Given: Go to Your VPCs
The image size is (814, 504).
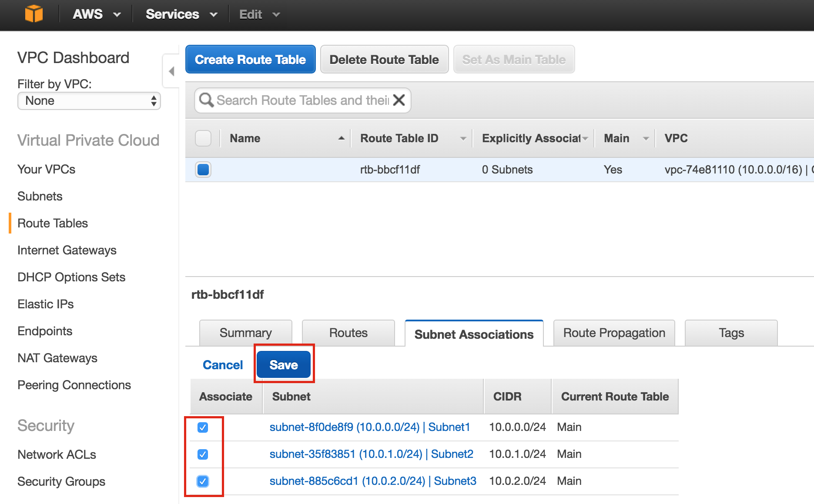Looking at the screenshot, I should click(47, 169).
